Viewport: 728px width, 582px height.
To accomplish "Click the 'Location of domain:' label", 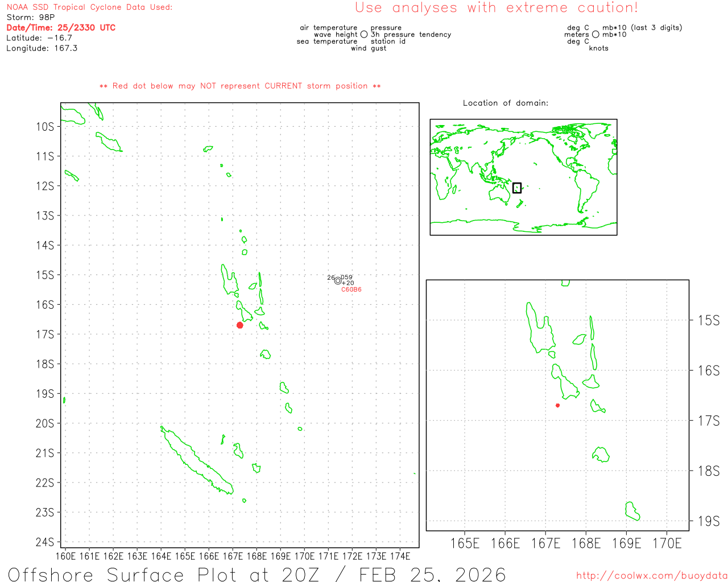I will point(505,103).
